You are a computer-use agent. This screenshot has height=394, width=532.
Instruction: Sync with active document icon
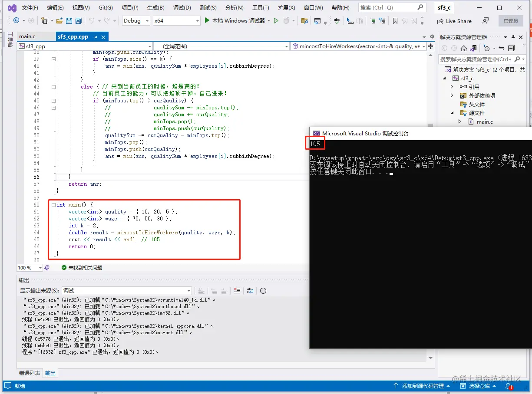(x=502, y=48)
